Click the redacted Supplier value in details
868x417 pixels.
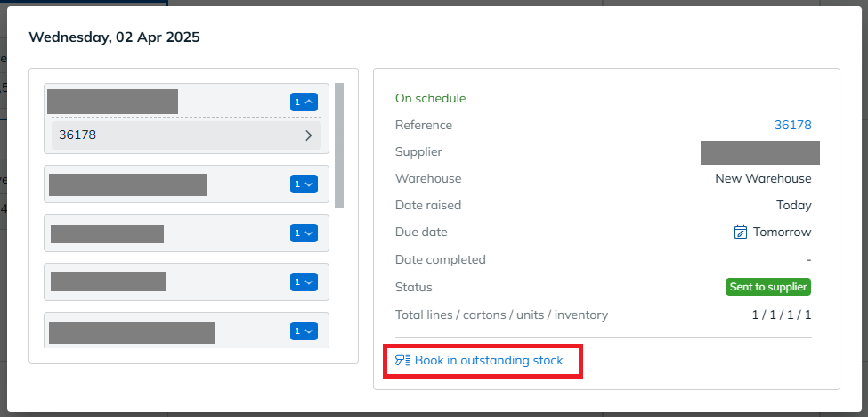coord(760,153)
